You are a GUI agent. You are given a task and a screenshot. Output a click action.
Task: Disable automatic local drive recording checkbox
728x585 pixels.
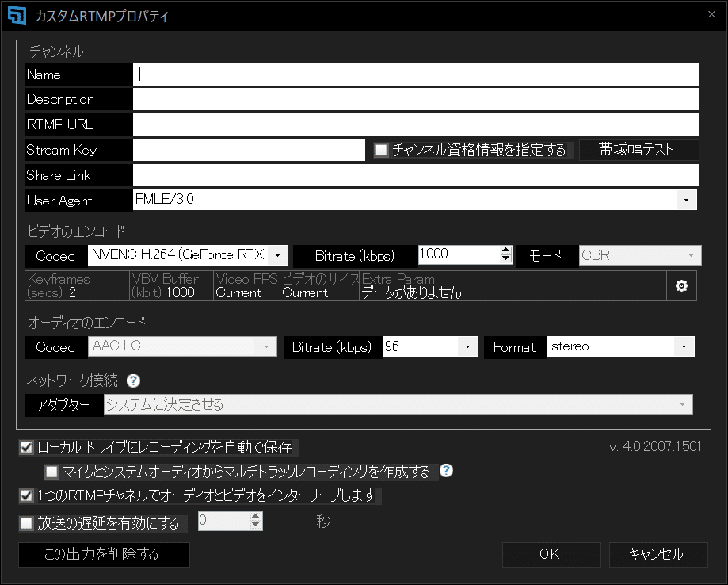(x=26, y=447)
